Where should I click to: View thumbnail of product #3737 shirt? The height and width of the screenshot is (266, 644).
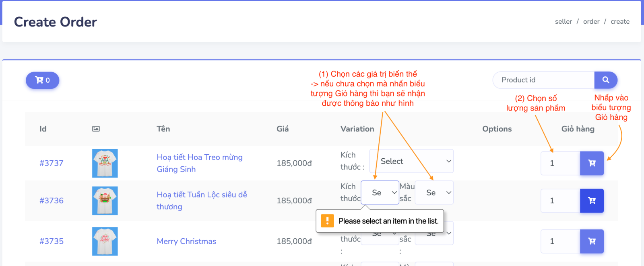(x=105, y=163)
